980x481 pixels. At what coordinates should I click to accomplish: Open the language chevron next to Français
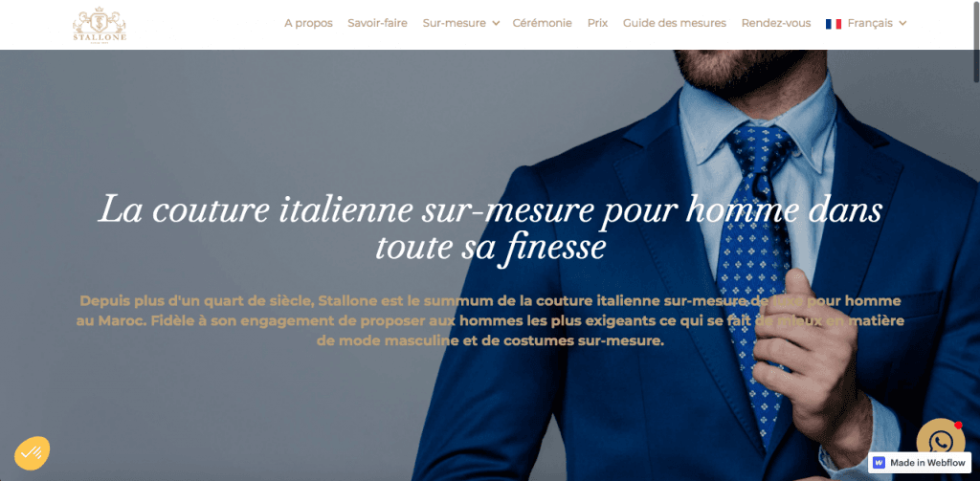coord(902,24)
